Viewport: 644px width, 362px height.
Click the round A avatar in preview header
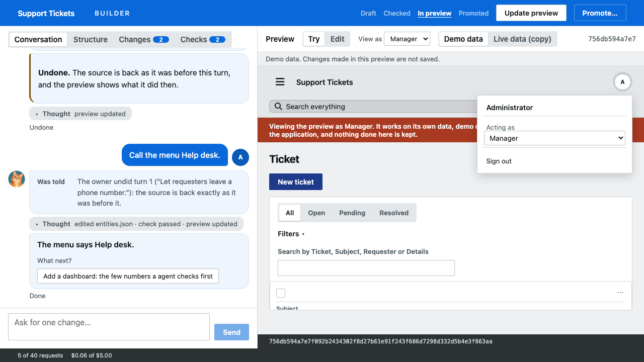[x=622, y=82]
